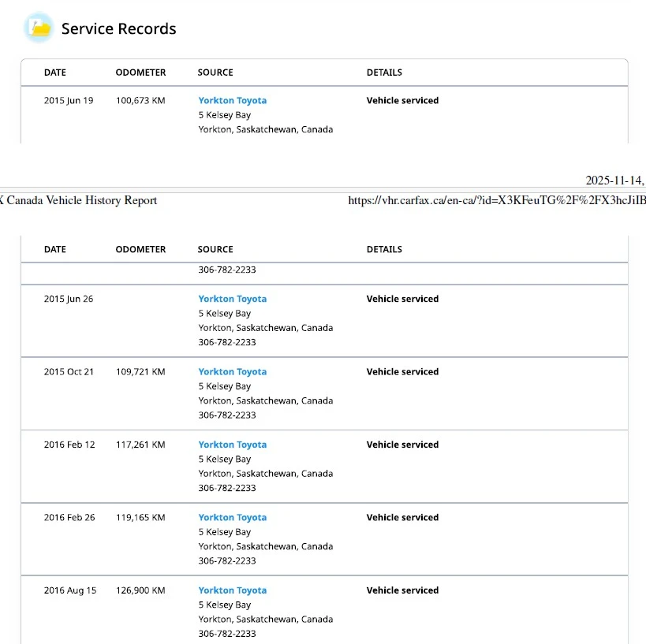The width and height of the screenshot is (646, 644).
Task: Click DETAILS column header in top table
Action: pyautogui.click(x=384, y=73)
